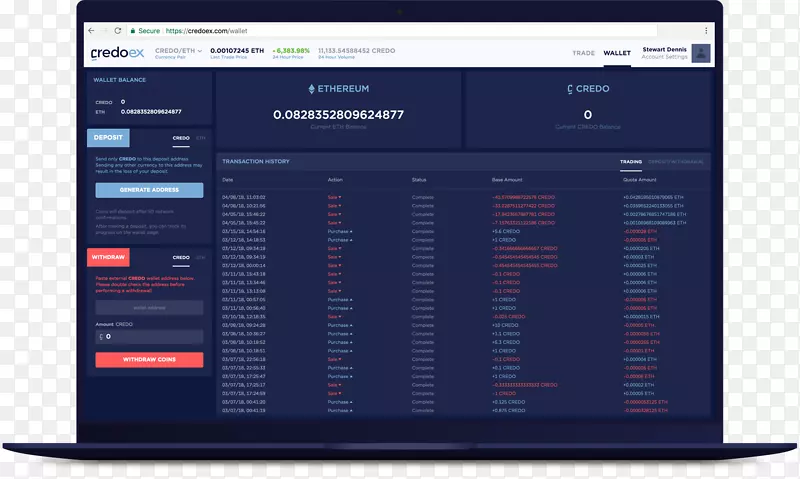
Task: Reload the page with the refresh icon
Action: (118, 31)
